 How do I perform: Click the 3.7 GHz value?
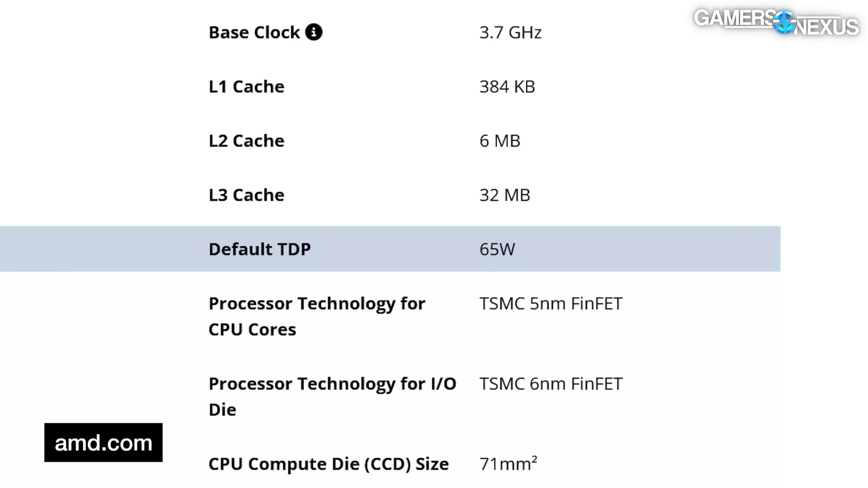coord(510,33)
